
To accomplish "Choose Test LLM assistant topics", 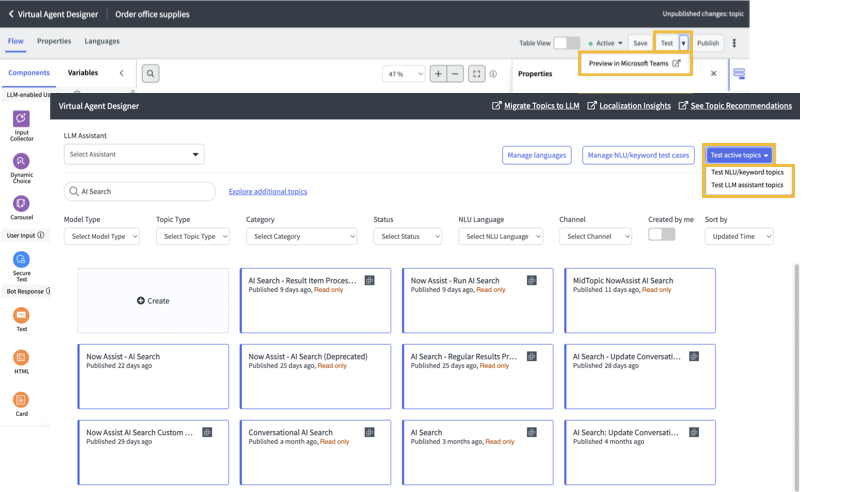I will point(747,185).
